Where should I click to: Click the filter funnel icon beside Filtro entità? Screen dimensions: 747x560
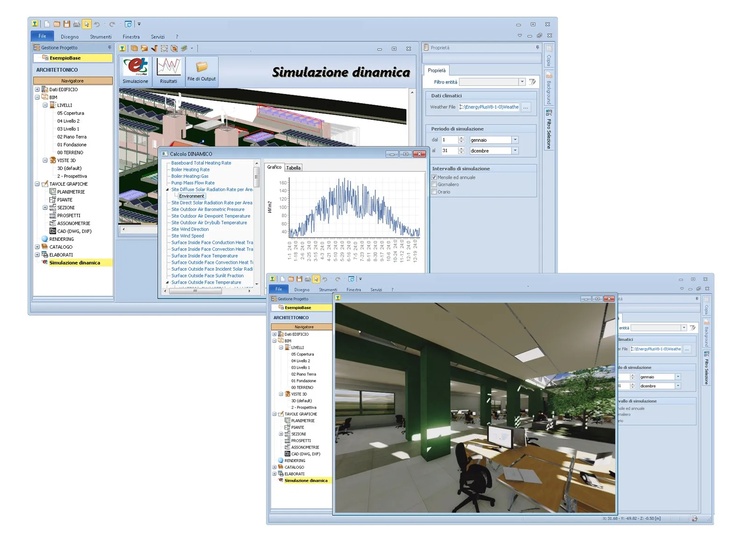point(532,82)
